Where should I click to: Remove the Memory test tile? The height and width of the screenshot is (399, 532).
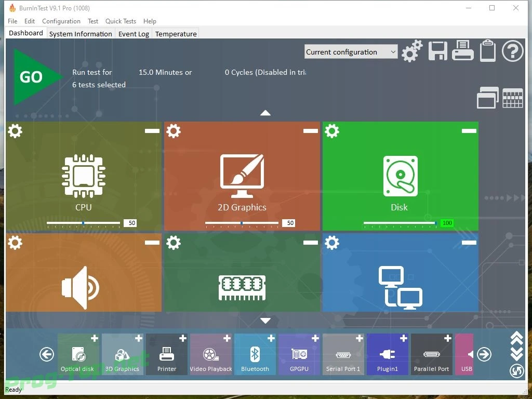click(311, 243)
